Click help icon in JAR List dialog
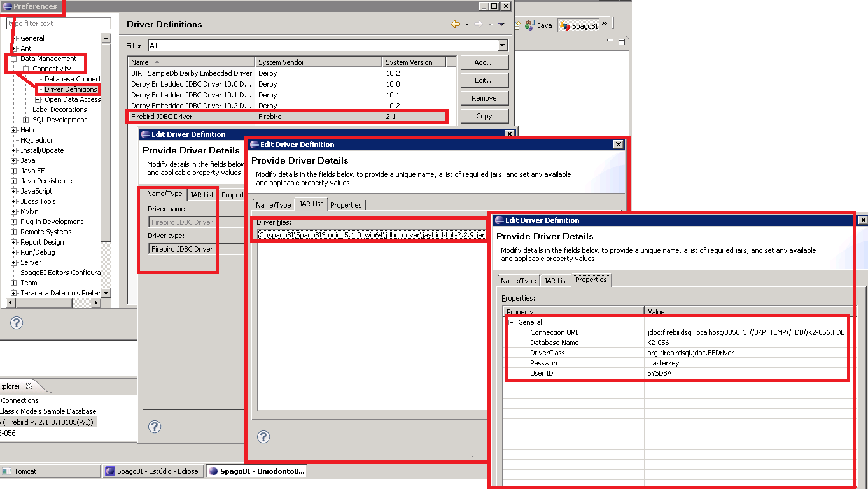 click(263, 436)
